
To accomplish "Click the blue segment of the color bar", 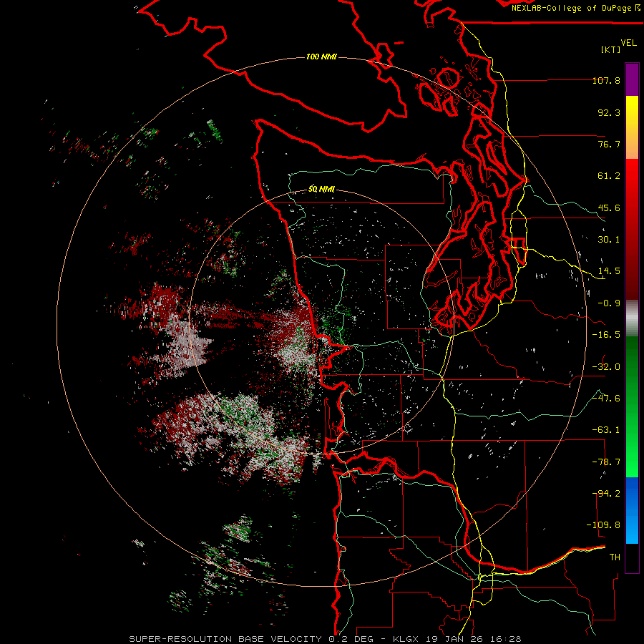I will tap(632, 510).
